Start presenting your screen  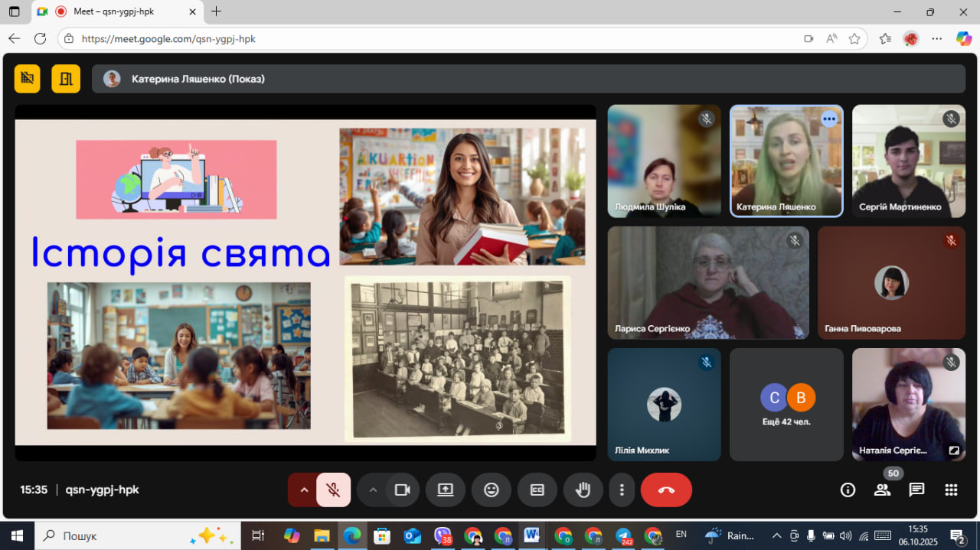pos(445,490)
